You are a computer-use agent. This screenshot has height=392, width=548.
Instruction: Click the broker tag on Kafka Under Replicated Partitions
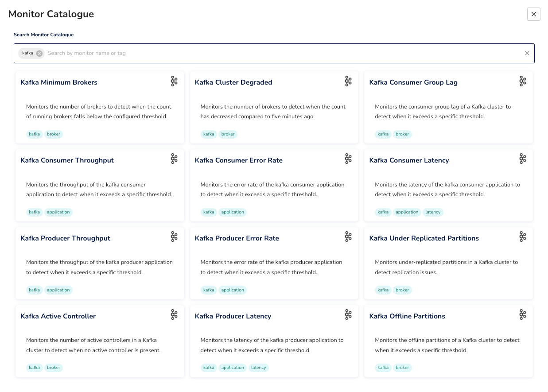pyautogui.click(x=402, y=290)
